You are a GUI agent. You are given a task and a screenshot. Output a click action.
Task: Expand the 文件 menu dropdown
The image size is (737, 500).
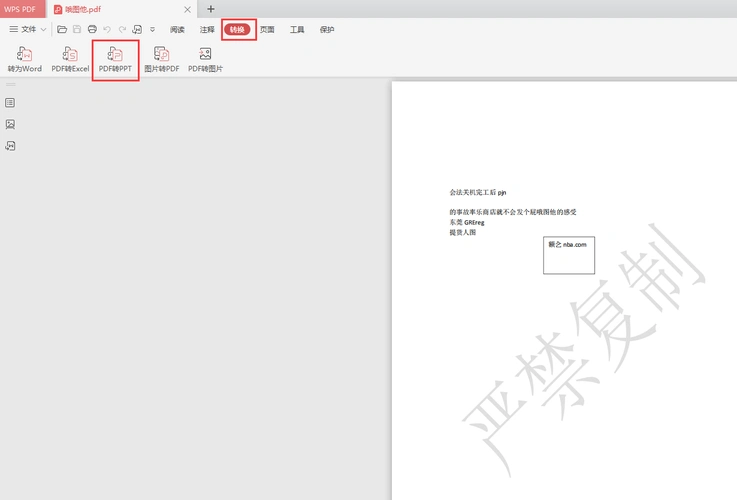28,30
